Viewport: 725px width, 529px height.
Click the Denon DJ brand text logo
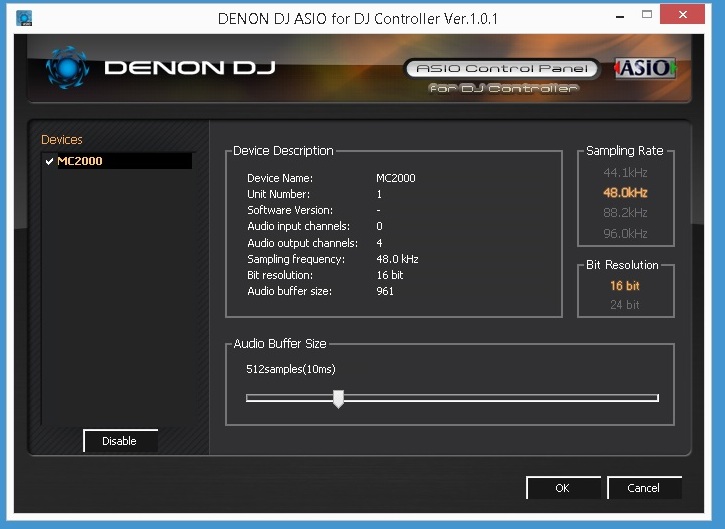pos(189,69)
